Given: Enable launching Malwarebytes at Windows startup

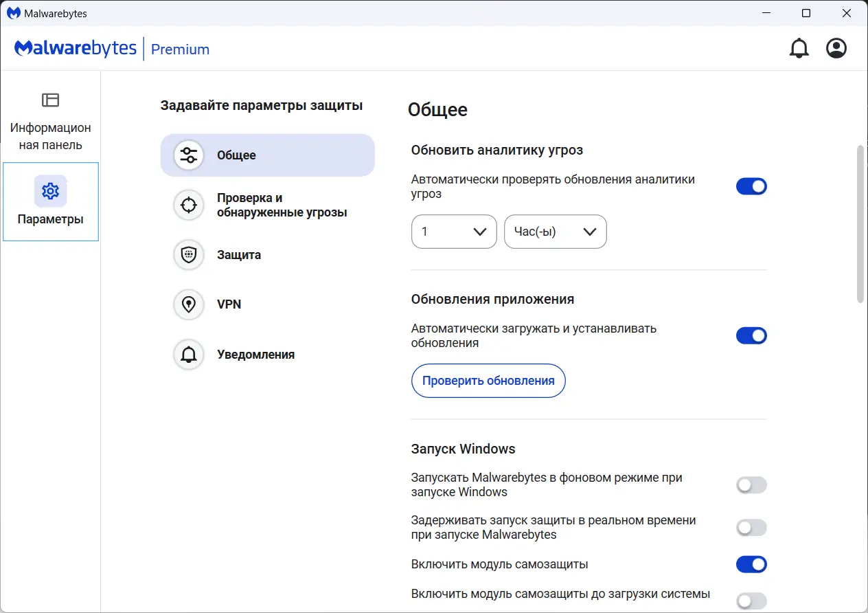Looking at the screenshot, I should coord(751,484).
